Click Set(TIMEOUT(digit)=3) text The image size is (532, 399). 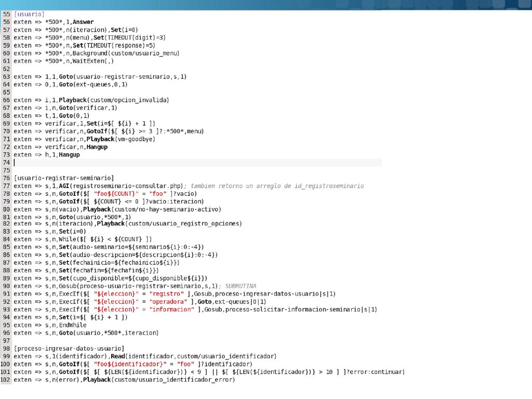click(x=129, y=37)
